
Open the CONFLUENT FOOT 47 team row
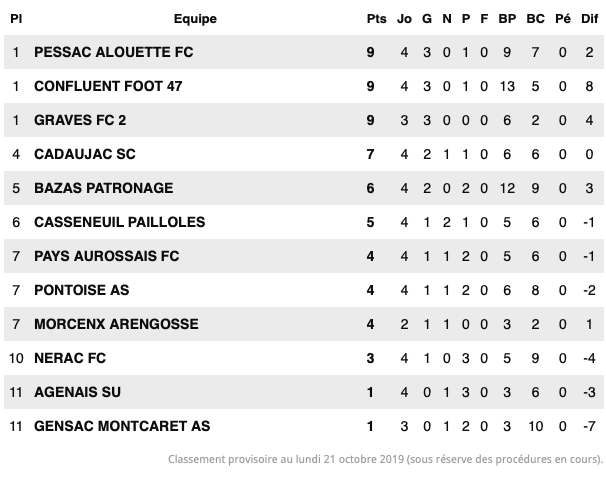304,86
